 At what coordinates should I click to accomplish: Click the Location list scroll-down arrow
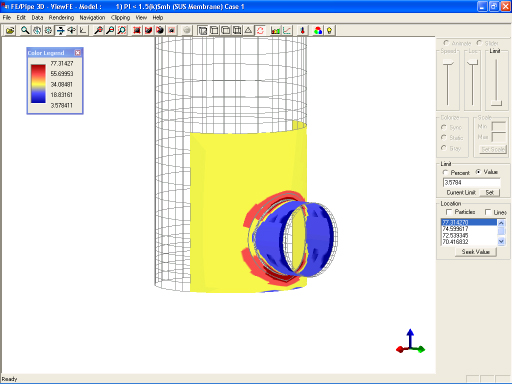(501, 241)
